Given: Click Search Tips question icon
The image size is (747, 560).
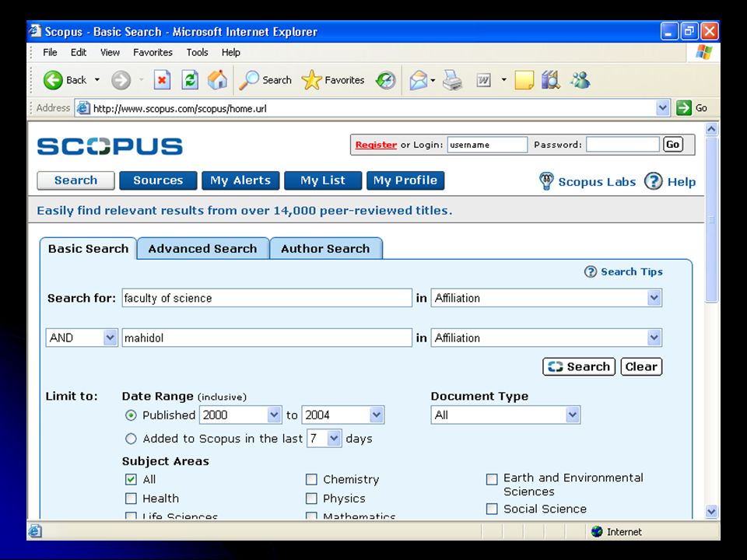Looking at the screenshot, I should click(591, 272).
